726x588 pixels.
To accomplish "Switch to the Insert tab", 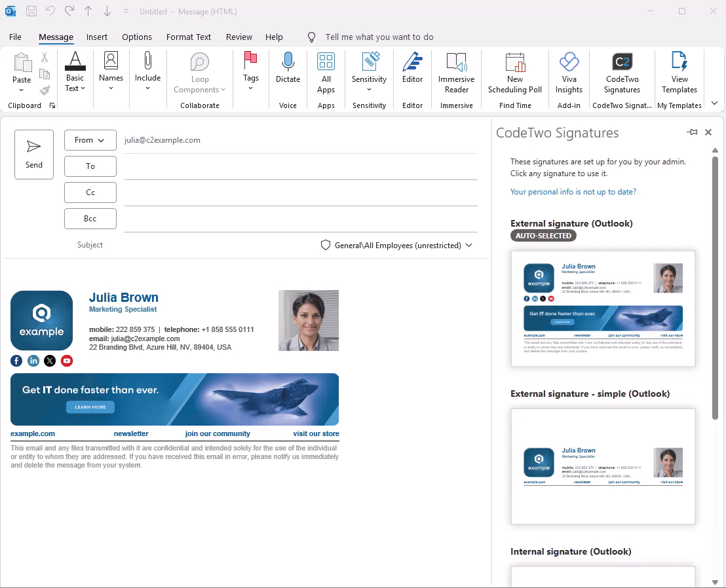I will (97, 37).
